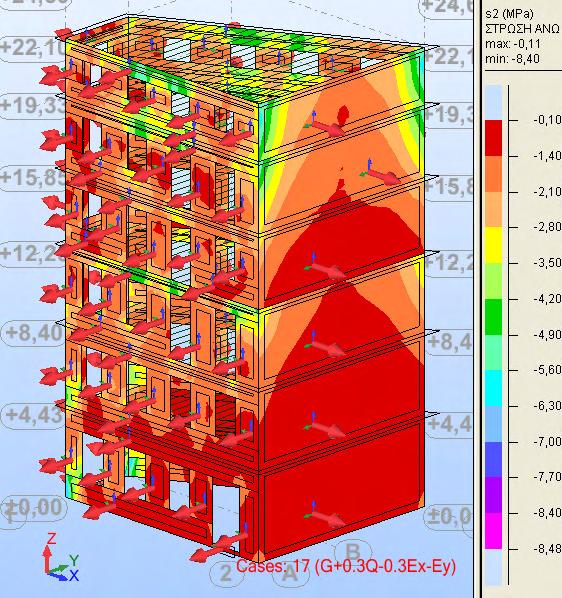Select the aquamarine legend color band
This screenshot has height=598, width=562.
coord(493,352)
